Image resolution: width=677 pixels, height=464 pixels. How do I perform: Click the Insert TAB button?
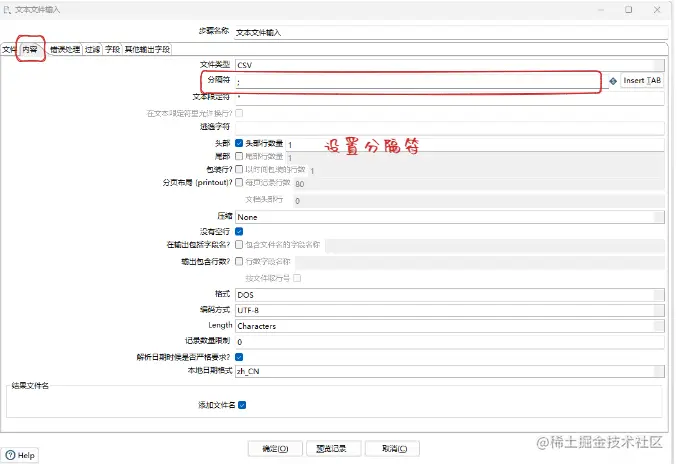642,81
